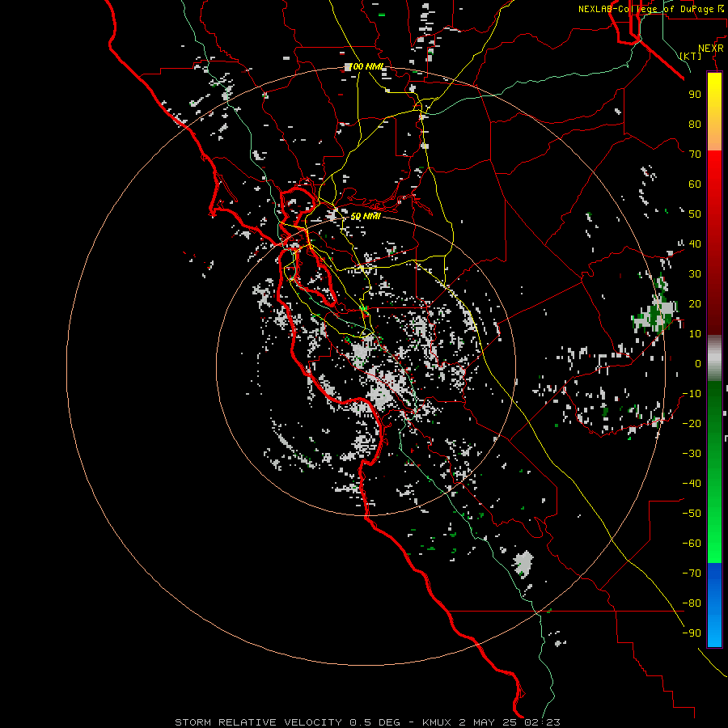
Task: Click the bright green segment of the color bar
Action: pyautogui.click(x=714, y=534)
